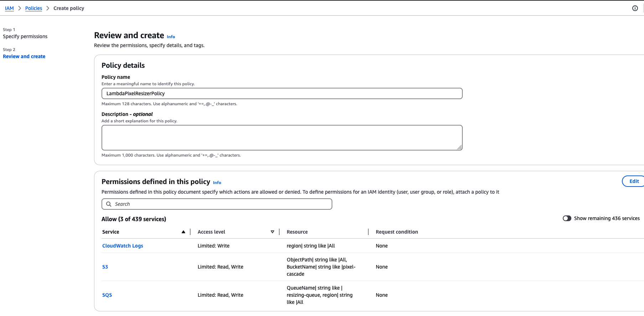
Task: Open the S3 service link
Action: 105,267
